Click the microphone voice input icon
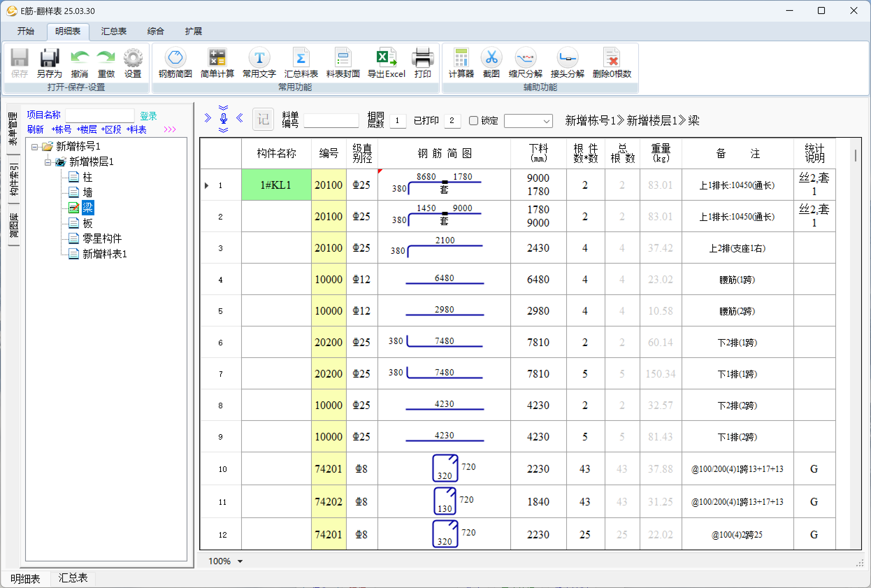This screenshot has width=871, height=588. 223,119
